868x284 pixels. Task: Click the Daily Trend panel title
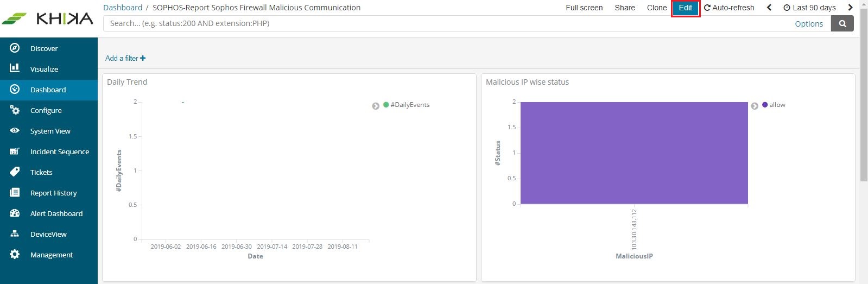click(127, 82)
